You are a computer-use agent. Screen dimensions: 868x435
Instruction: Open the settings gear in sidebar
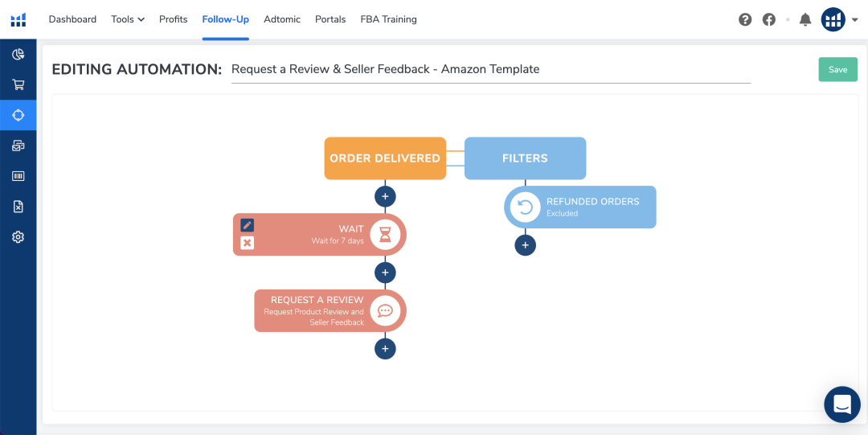pyautogui.click(x=18, y=237)
